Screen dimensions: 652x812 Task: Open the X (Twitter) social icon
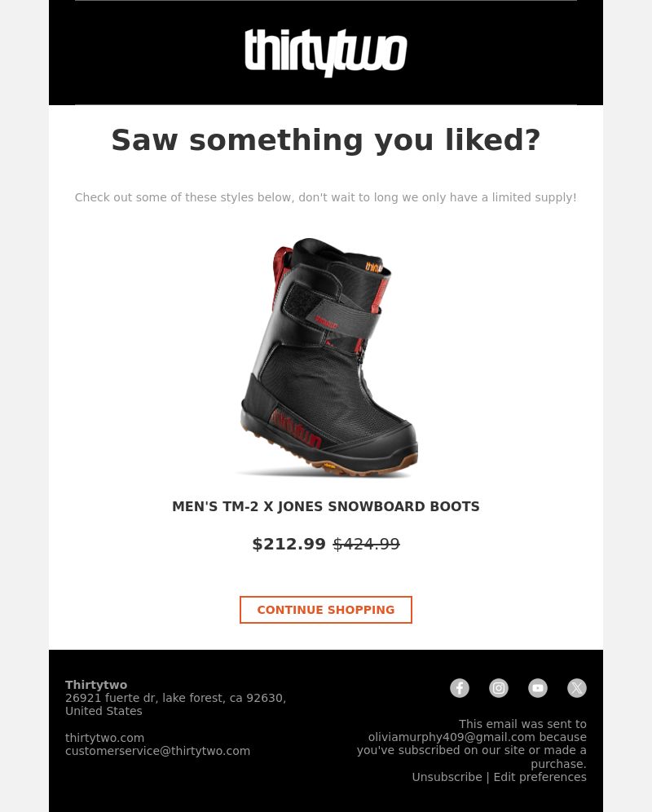(577, 688)
